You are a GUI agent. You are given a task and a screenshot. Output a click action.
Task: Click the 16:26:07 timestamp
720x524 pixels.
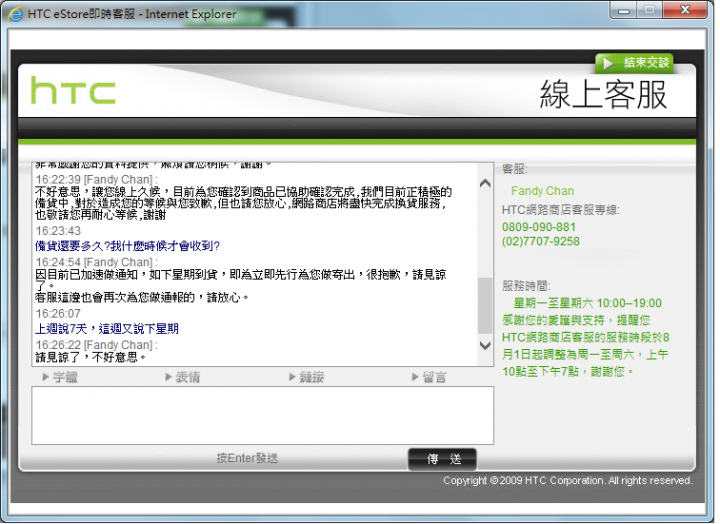coord(58,313)
